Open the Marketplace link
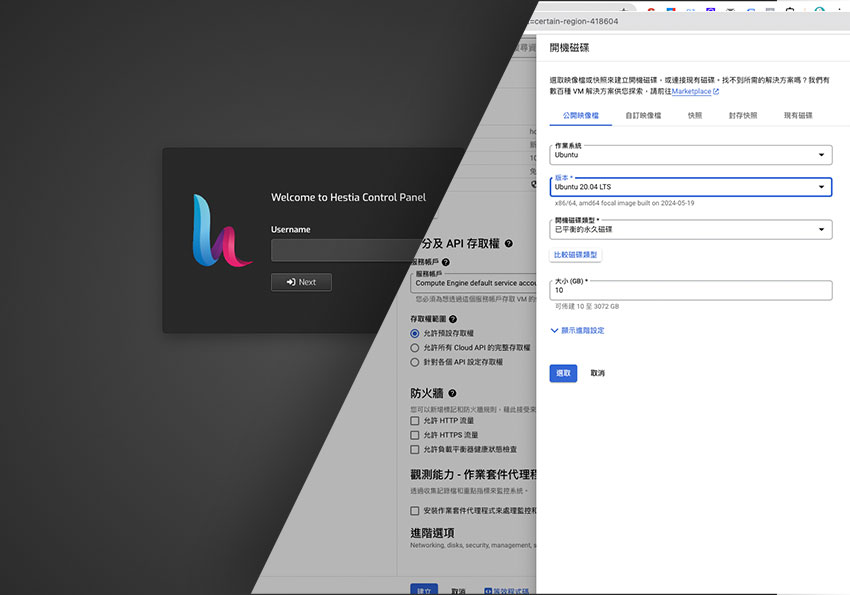Viewport: 850px width, 595px height. pyautogui.click(x=695, y=92)
